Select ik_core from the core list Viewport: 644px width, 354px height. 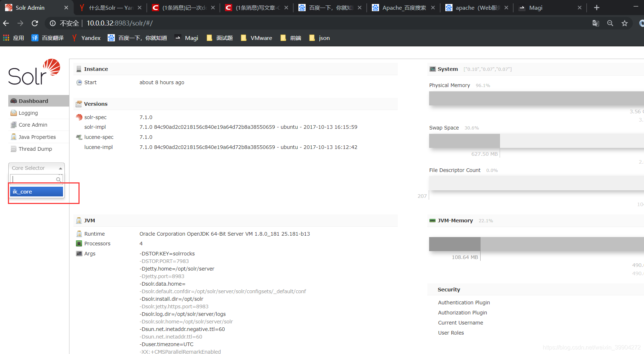36,191
